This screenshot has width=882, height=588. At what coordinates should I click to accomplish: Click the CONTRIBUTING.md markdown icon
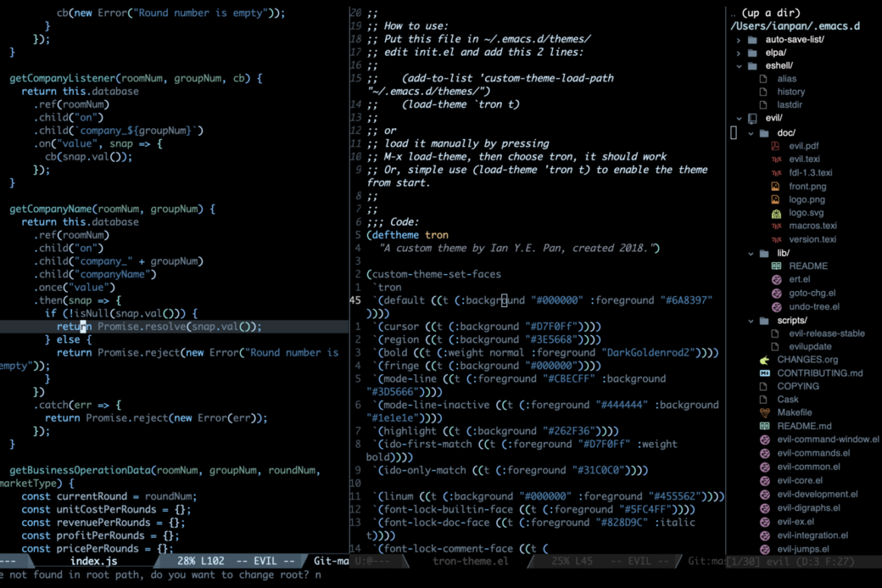[764, 373]
